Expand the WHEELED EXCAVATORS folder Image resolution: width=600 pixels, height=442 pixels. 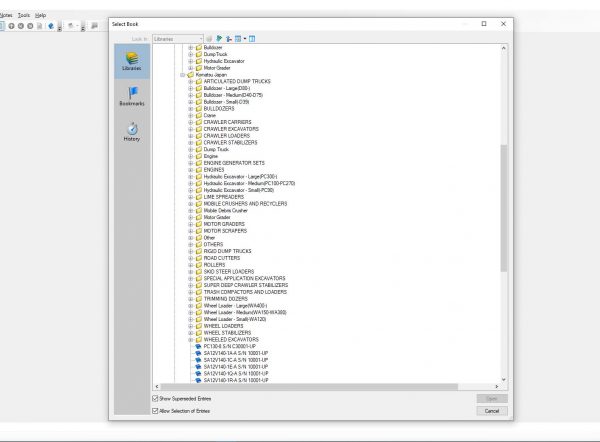pos(191,340)
